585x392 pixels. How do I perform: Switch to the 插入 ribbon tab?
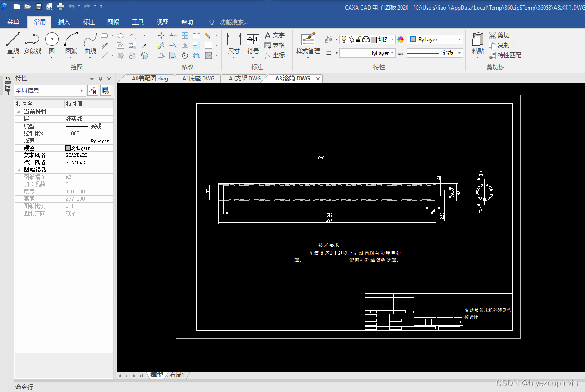point(64,22)
